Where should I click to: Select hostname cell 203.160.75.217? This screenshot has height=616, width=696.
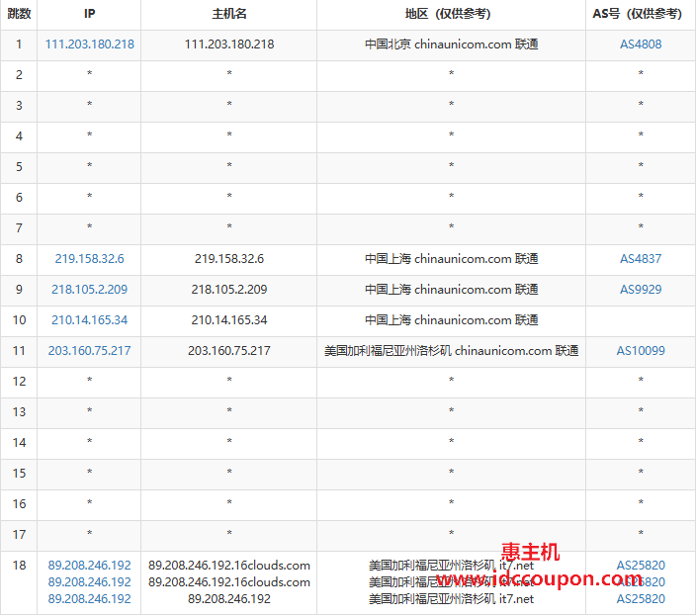click(x=229, y=351)
